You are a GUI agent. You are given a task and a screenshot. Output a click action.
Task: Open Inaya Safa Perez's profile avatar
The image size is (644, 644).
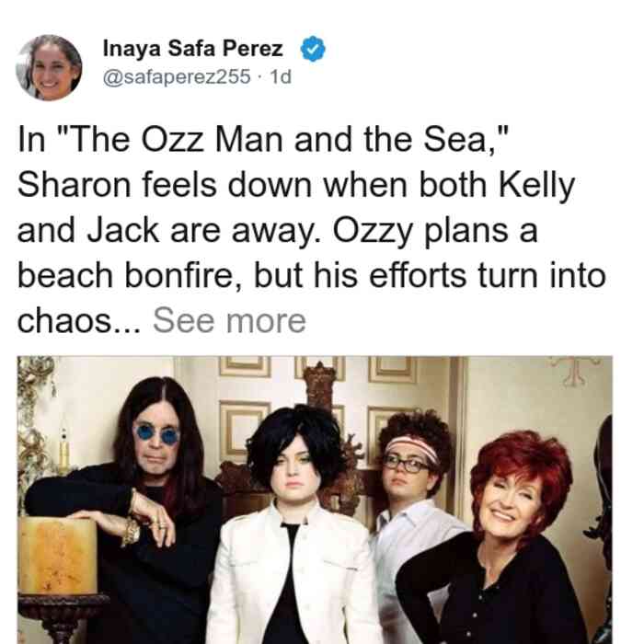[49, 68]
